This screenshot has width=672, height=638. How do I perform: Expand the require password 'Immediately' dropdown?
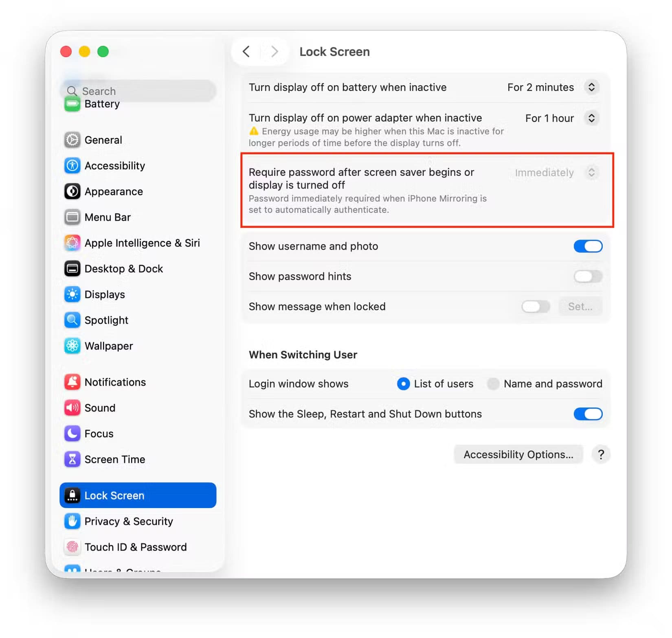click(556, 173)
